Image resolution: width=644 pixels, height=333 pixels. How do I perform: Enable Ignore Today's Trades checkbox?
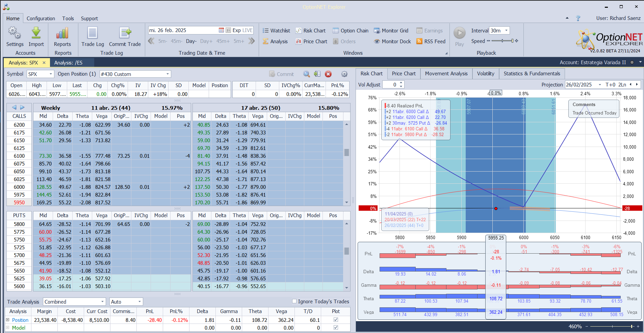coord(294,301)
